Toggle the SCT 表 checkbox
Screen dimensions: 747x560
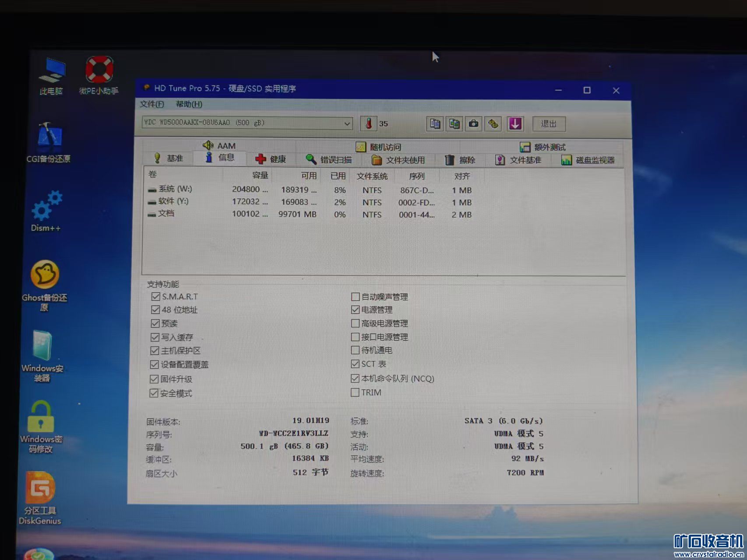pyautogui.click(x=355, y=364)
